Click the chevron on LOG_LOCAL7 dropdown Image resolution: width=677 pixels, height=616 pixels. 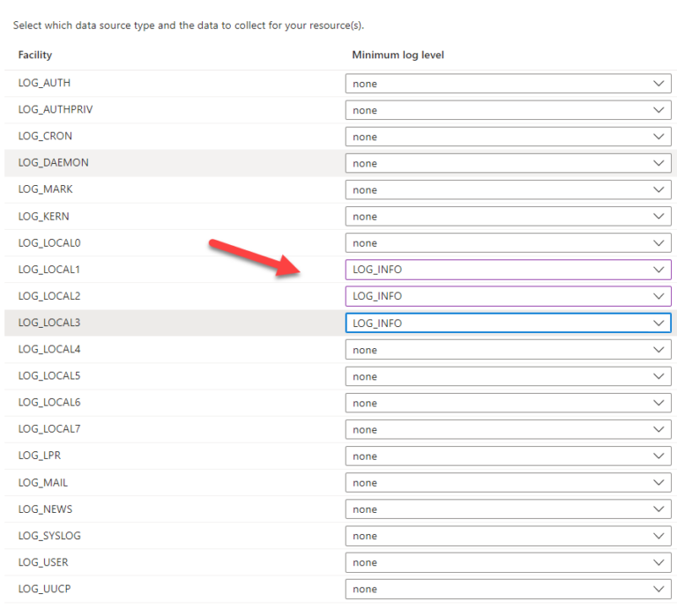coord(658,430)
